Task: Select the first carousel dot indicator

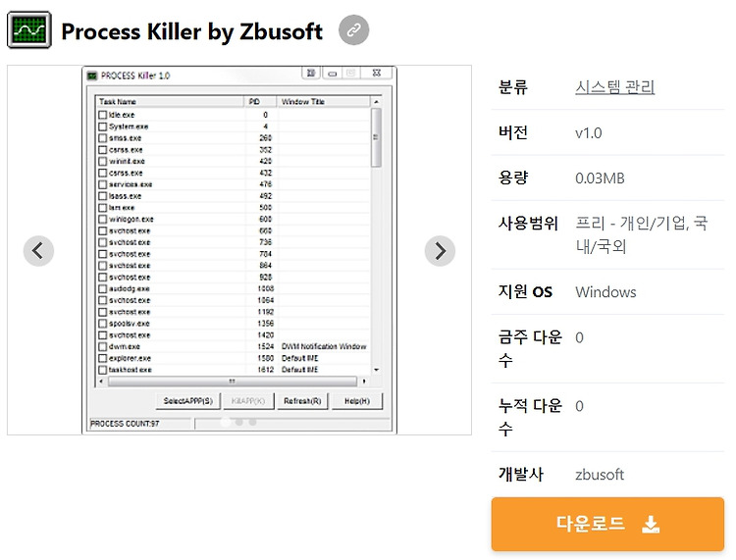Action: [x=226, y=422]
